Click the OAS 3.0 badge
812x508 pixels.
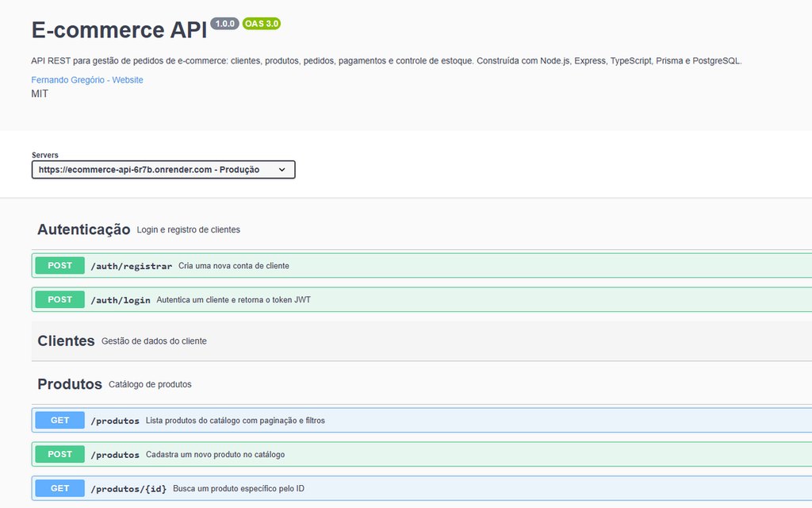pyautogui.click(x=262, y=23)
